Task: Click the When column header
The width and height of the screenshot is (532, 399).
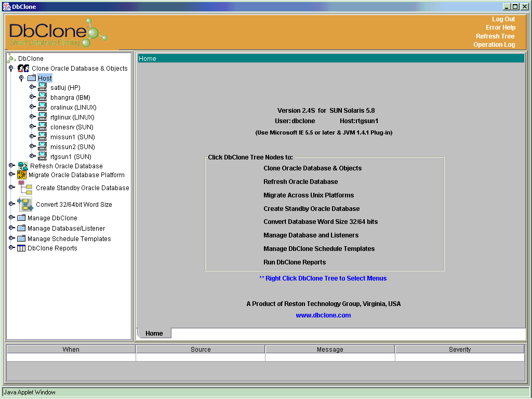Action: [x=71, y=350]
